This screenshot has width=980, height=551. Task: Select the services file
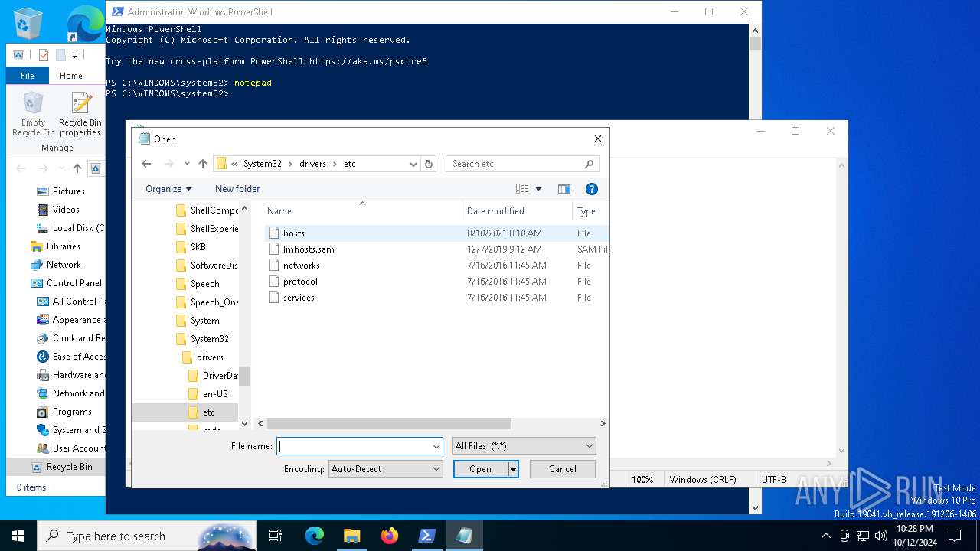299,298
